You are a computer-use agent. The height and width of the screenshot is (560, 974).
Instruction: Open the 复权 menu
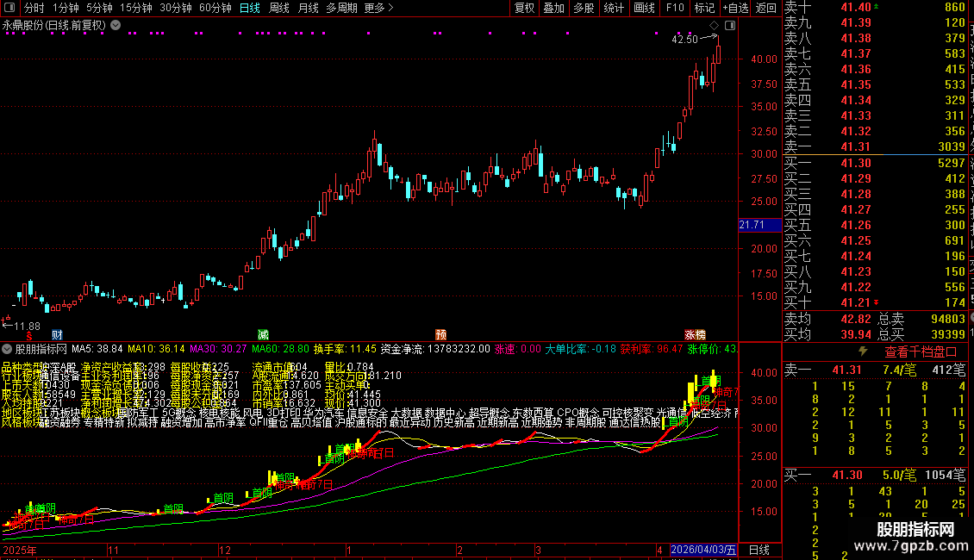click(524, 8)
